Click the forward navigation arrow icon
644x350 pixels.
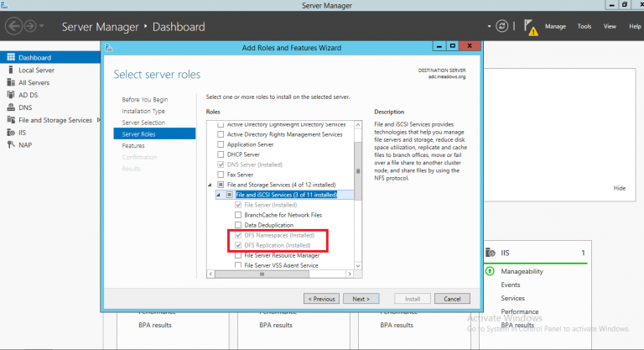[x=30, y=26]
